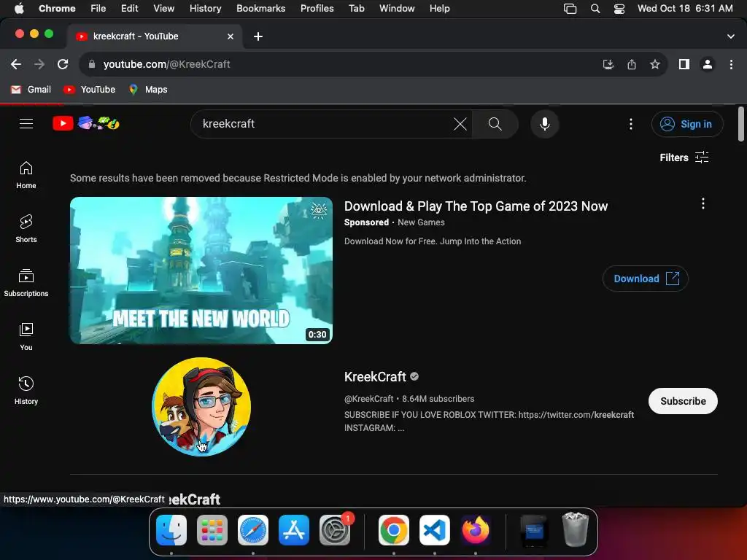This screenshot has width=747, height=560.
Task: Open a new tab with the plus button
Action: pos(258,36)
